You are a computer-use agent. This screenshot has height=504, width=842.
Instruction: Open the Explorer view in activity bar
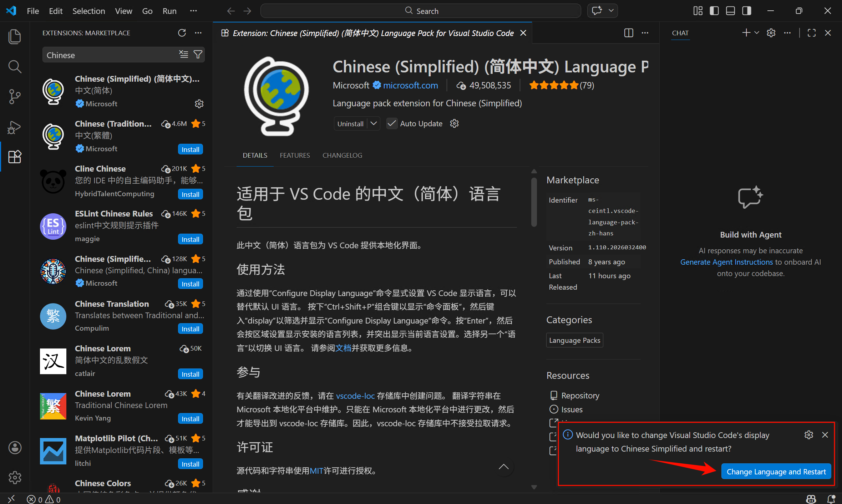pyautogui.click(x=14, y=37)
